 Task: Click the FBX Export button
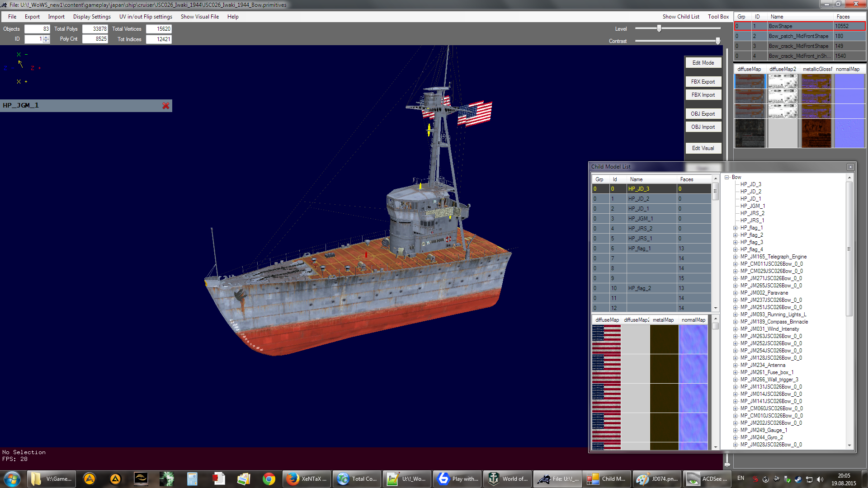703,82
